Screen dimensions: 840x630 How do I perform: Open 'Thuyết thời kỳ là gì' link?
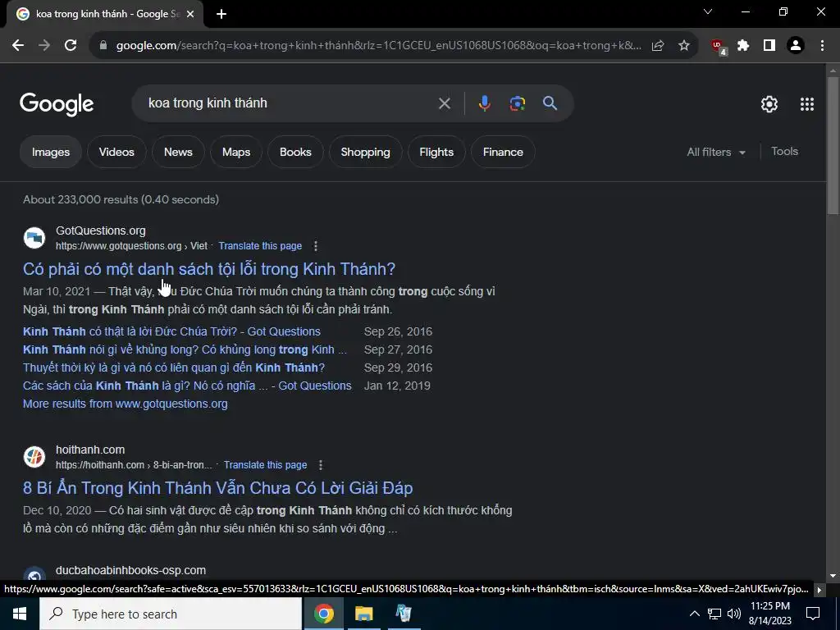(174, 368)
